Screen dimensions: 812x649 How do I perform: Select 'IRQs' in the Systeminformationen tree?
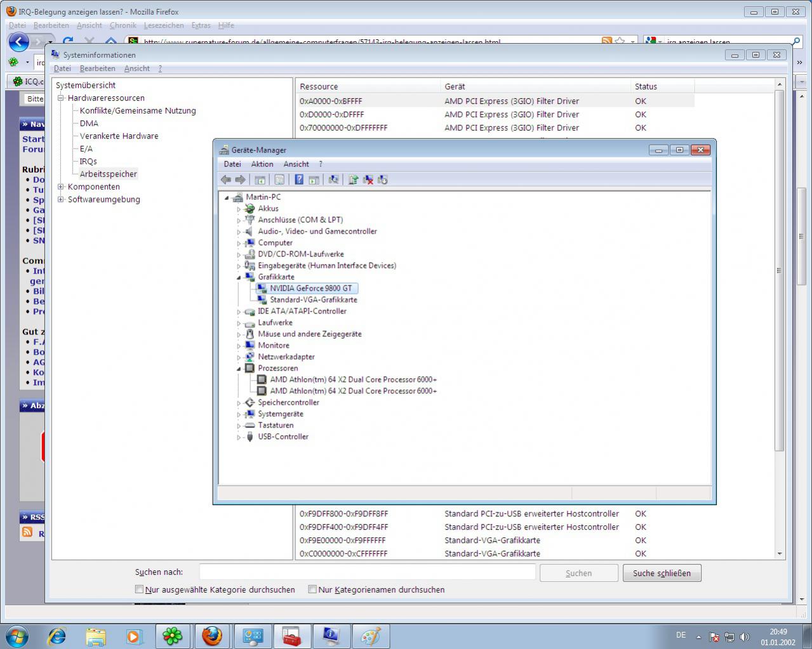[x=88, y=161]
